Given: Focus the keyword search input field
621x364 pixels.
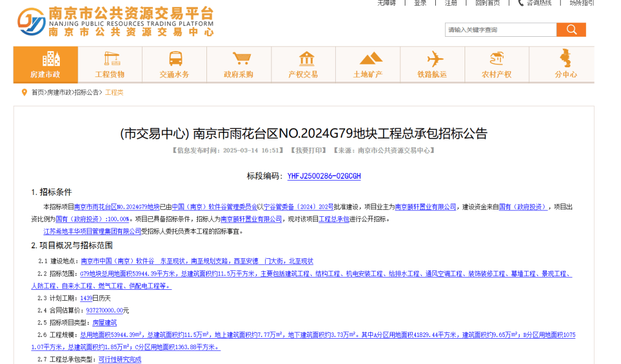Looking at the screenshot, I should pos(501,30).
